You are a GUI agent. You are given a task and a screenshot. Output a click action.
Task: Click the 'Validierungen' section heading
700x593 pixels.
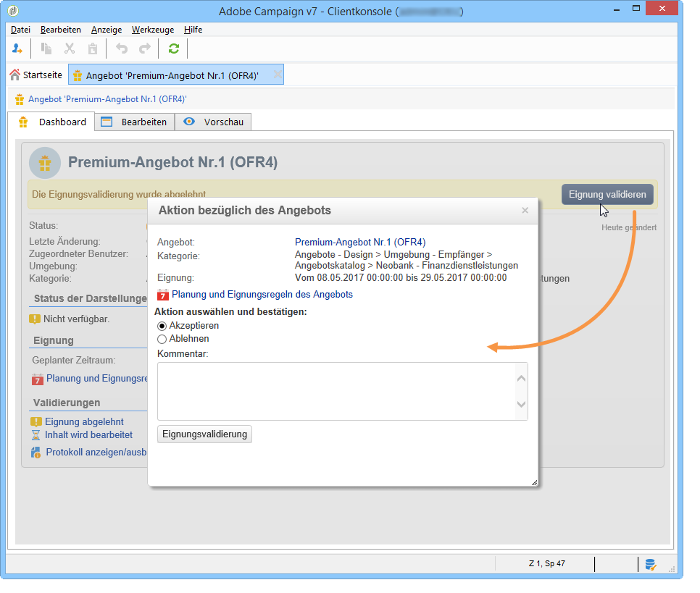[67, 403]
